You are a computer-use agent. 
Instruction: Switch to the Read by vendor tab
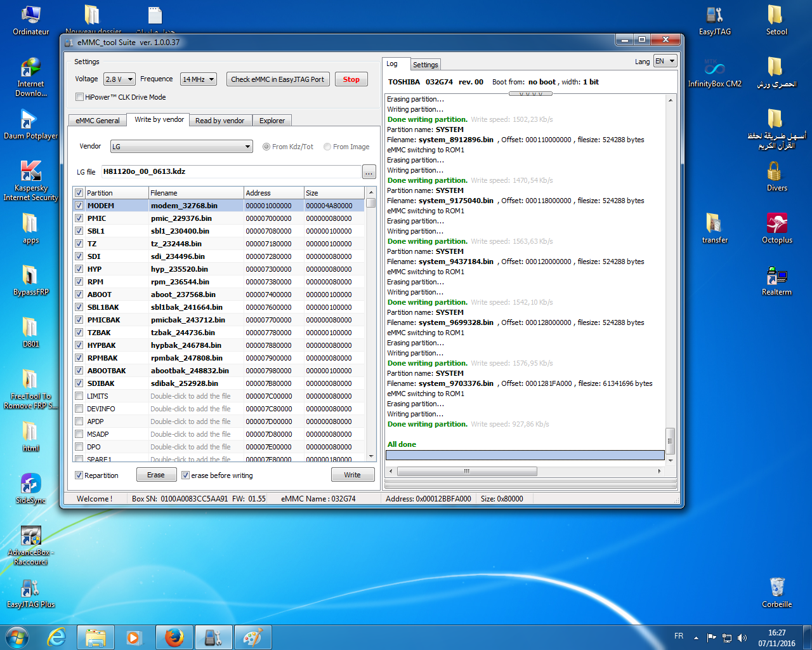pos(219,121)
